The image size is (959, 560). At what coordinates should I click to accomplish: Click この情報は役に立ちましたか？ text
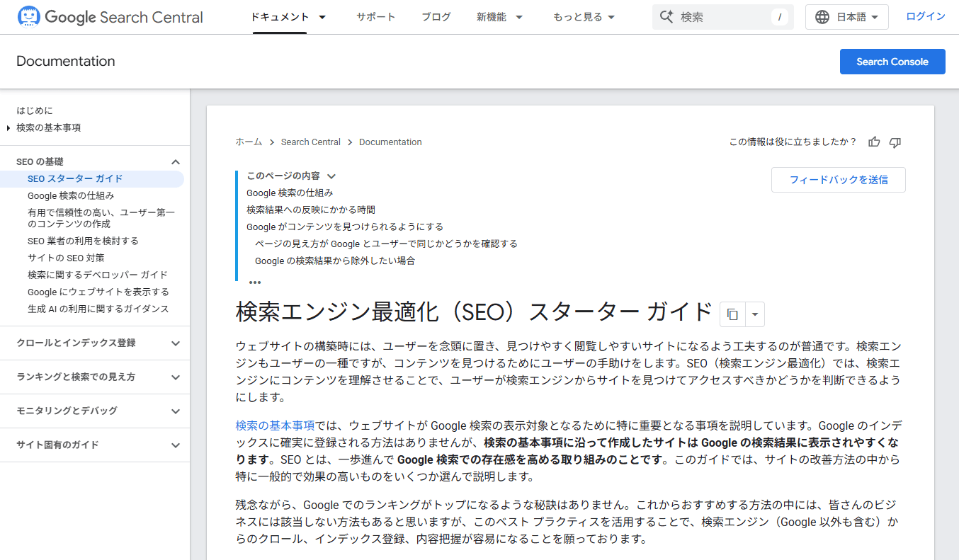[x=793, y=142]
